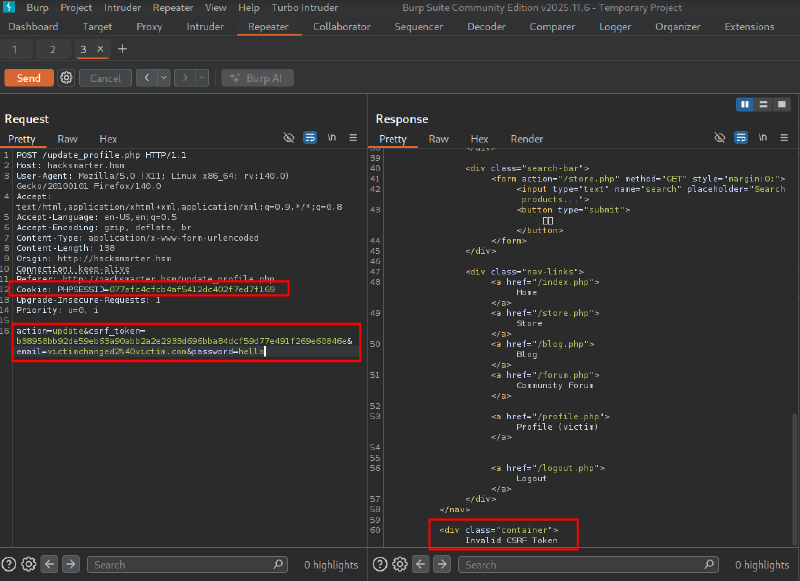This screenshot has height=581, width=800.
Task: Open Response search settings gear
Action: click(x=400, y=564)
